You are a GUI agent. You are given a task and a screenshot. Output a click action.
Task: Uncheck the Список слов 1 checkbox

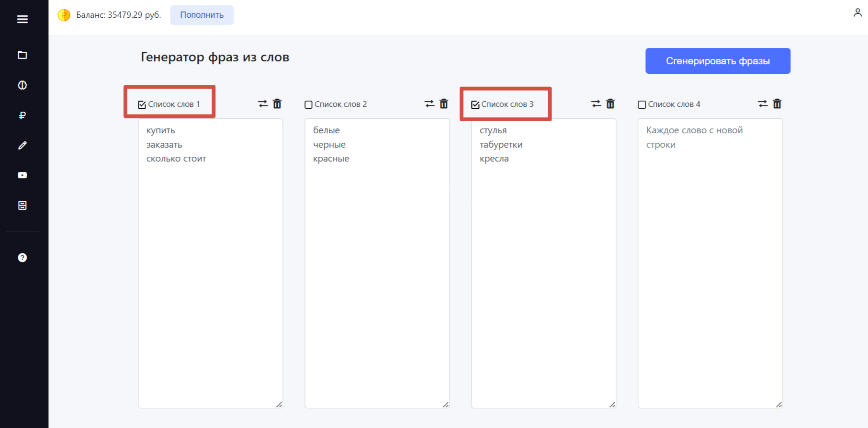tap(142, 104)
